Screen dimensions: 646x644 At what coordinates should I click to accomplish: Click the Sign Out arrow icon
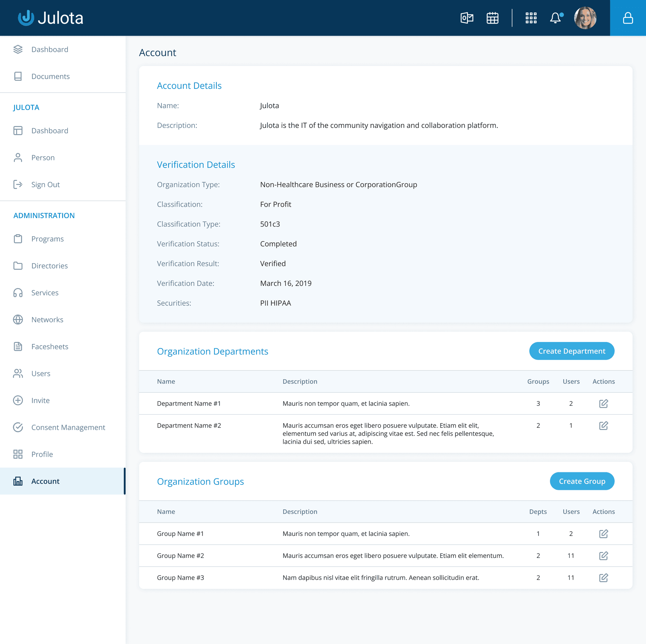(18, 184)
